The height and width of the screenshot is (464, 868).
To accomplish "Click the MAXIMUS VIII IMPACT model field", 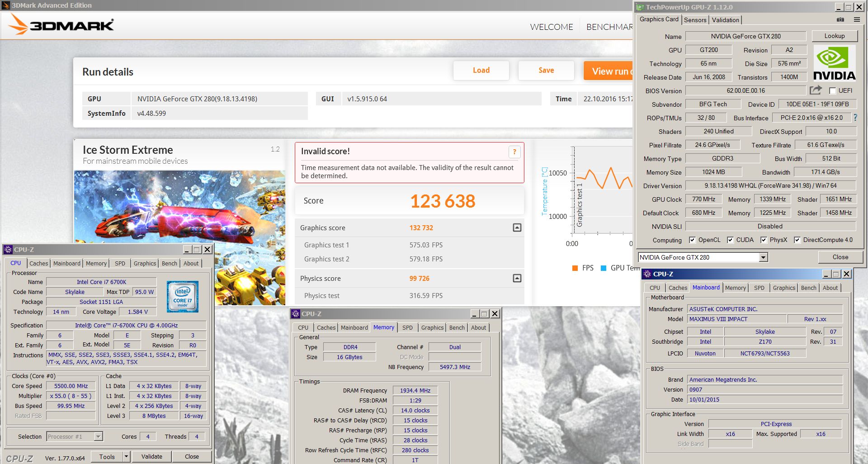I will [737, 319].
